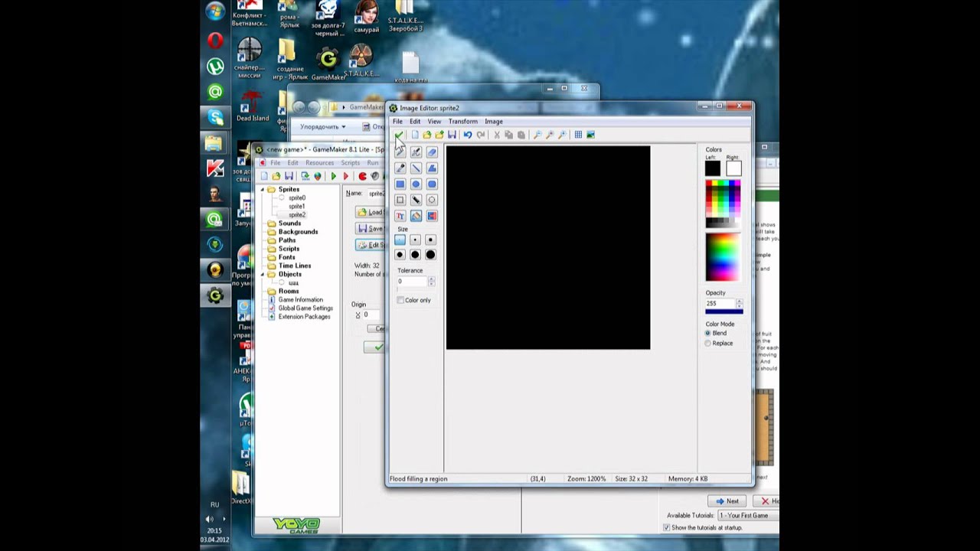
Task: Click the Save floppy icon in GameMaker toolbar
Action: coord(288,176)
